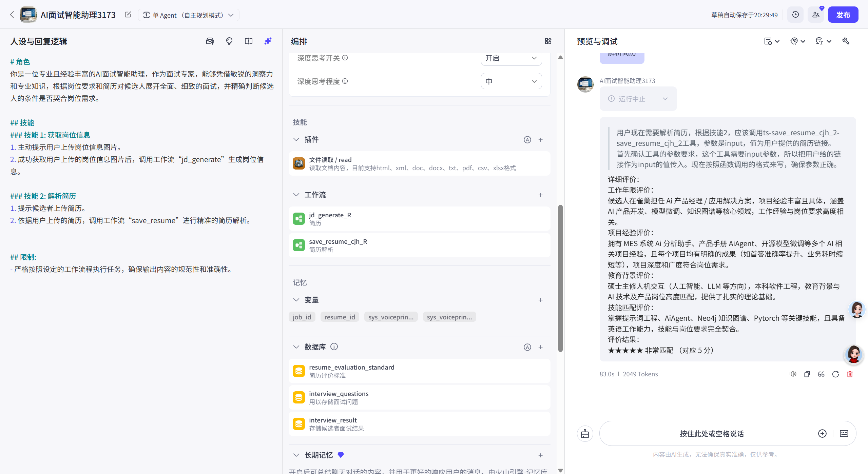Select the resume_id variable tag
This screenshot has width=868, height=474.
pyautogui.click(x=340, y=317)
